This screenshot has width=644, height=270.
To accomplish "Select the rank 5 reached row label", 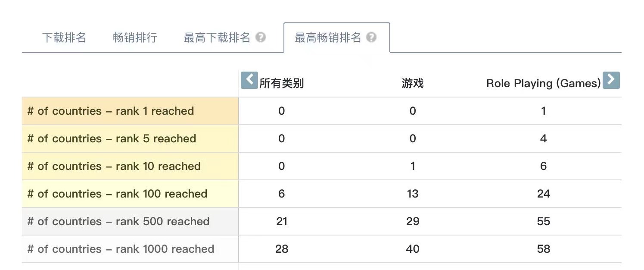I will pyautogui.click(x=130, y=138).
